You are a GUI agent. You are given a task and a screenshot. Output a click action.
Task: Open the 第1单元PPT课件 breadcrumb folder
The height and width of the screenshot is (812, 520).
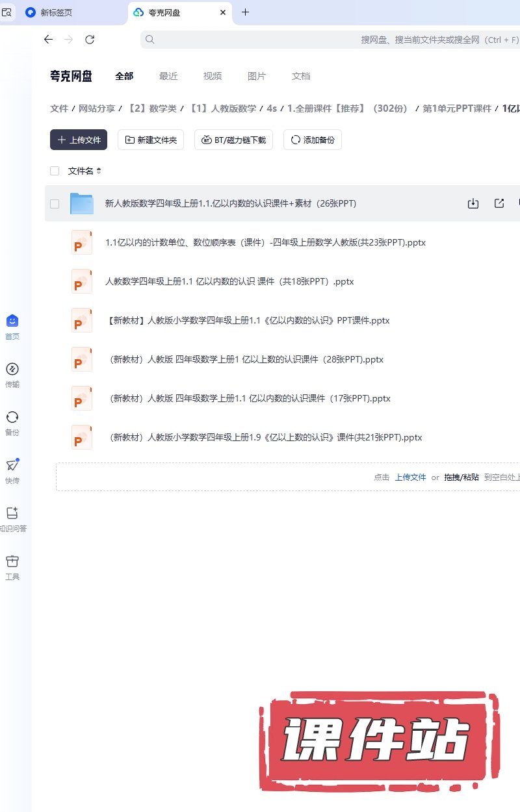coord(457,108)
